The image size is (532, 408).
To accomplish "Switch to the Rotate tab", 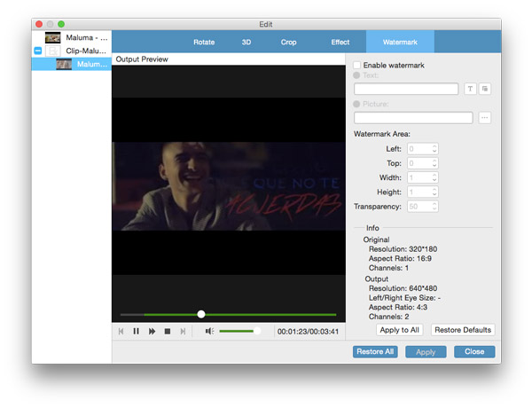I will [204, 42].
